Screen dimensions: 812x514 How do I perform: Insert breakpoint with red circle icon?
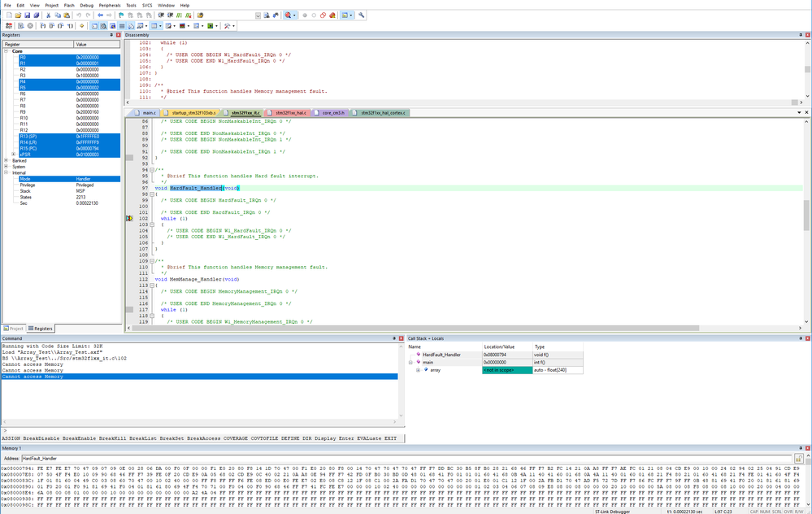tap(305, 15)
